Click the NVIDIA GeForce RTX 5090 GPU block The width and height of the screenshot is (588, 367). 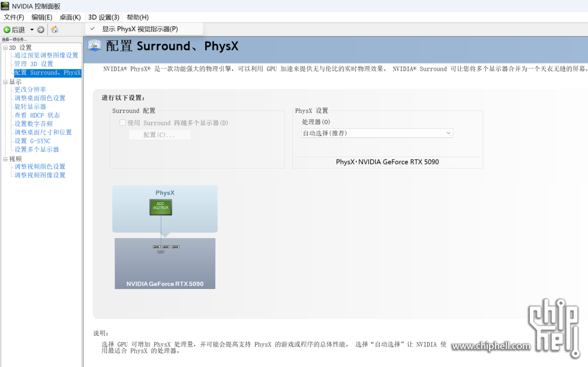(165, 263)
